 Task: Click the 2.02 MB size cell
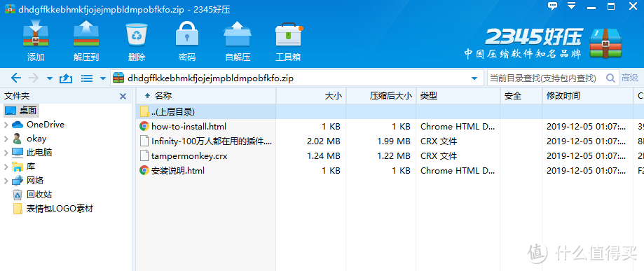(323, 141)
